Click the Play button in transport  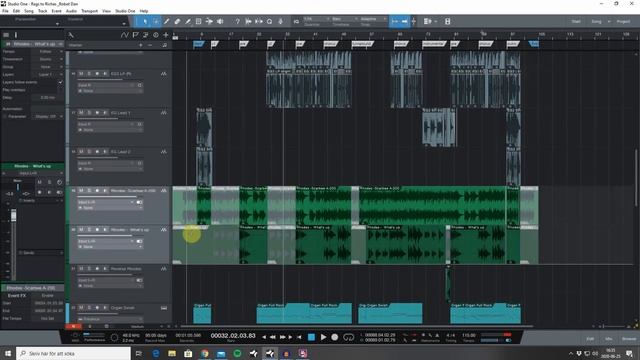click(323, 337)
